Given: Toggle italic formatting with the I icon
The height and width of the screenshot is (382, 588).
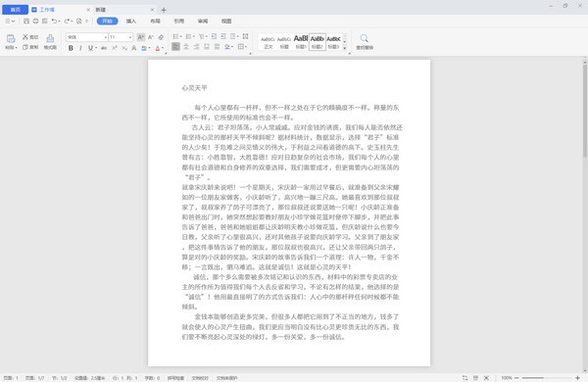Looking at the screenshot, I should coord(80,48).
